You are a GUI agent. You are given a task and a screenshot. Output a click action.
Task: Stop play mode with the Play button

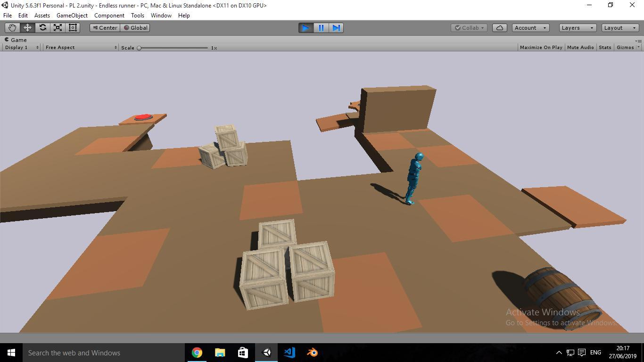pos(305,28)
